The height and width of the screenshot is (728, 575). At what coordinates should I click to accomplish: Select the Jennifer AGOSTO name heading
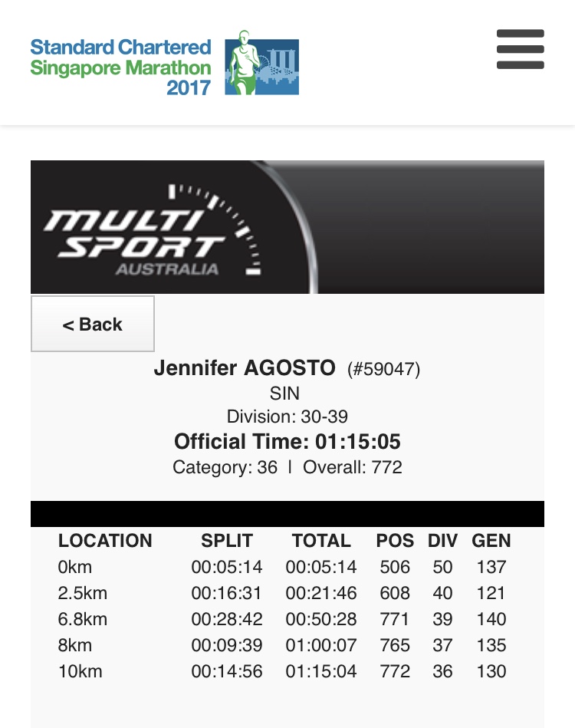coord(245,367)
